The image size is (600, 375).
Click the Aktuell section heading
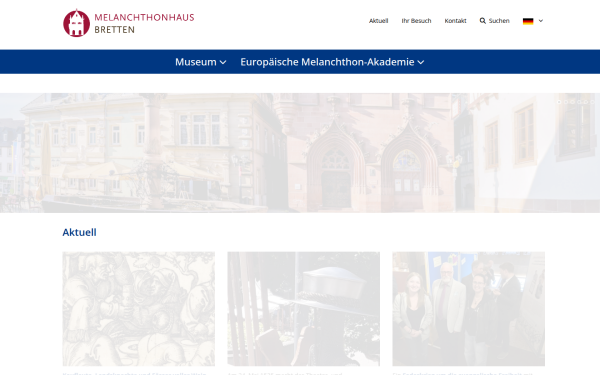click(79, 232)
